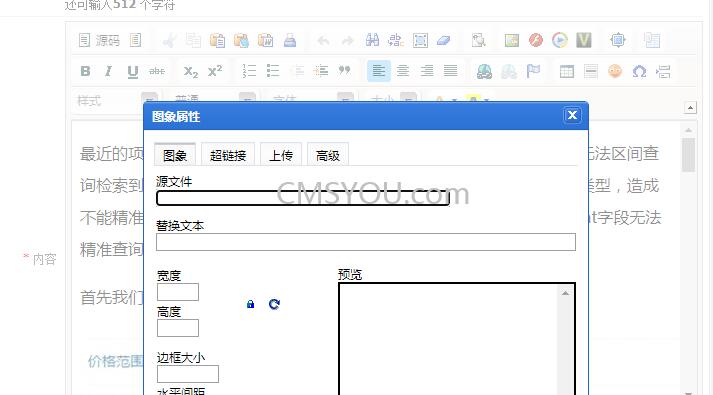Screen dimensions: 713x395
Task: Open the templates icon next to 源码
Action: [136, 40]
